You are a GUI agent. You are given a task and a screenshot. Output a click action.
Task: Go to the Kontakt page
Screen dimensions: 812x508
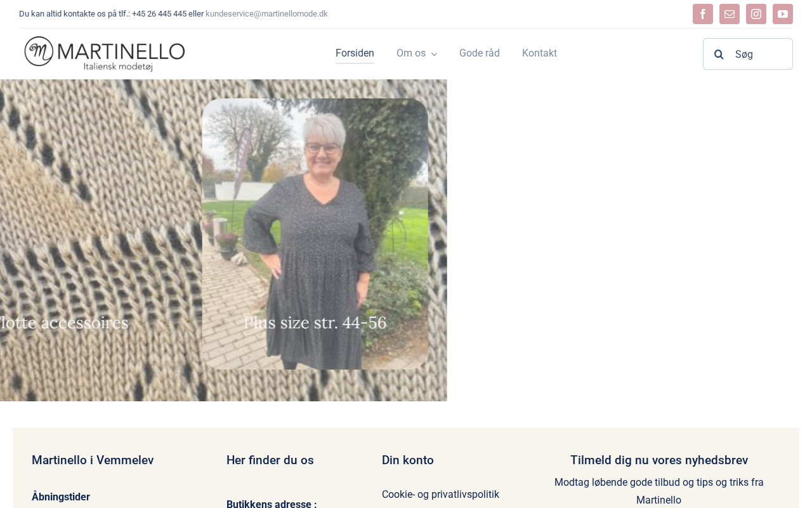pos(539,53)
